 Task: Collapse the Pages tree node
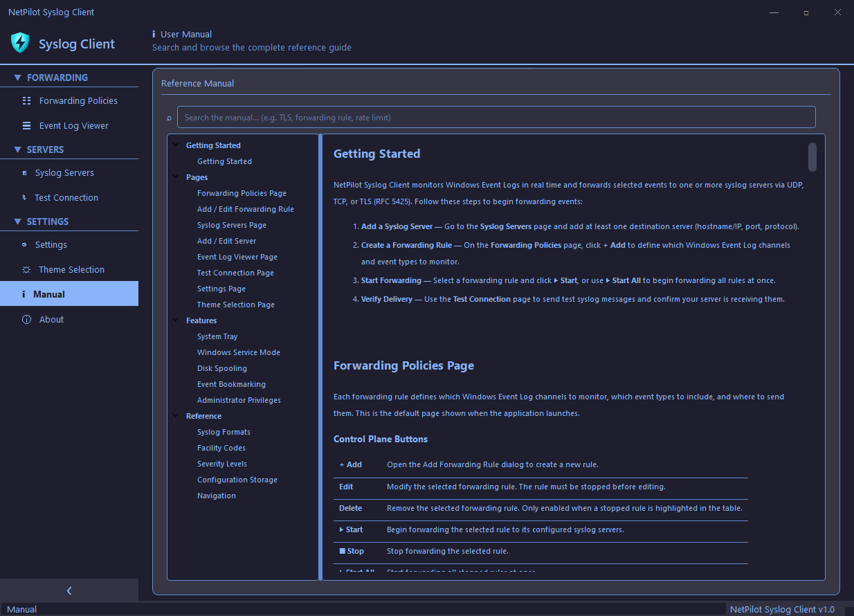(x=176, y=177)
